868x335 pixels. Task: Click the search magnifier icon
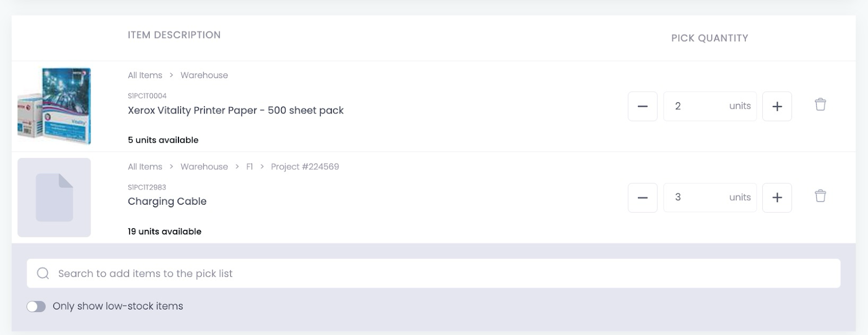[x=43, y=273]
